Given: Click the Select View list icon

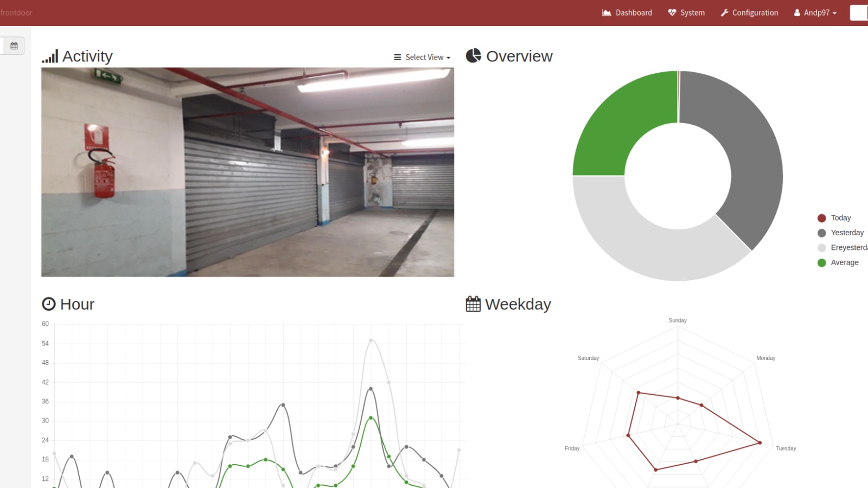Looking at the screenshot, I should 398,57.
